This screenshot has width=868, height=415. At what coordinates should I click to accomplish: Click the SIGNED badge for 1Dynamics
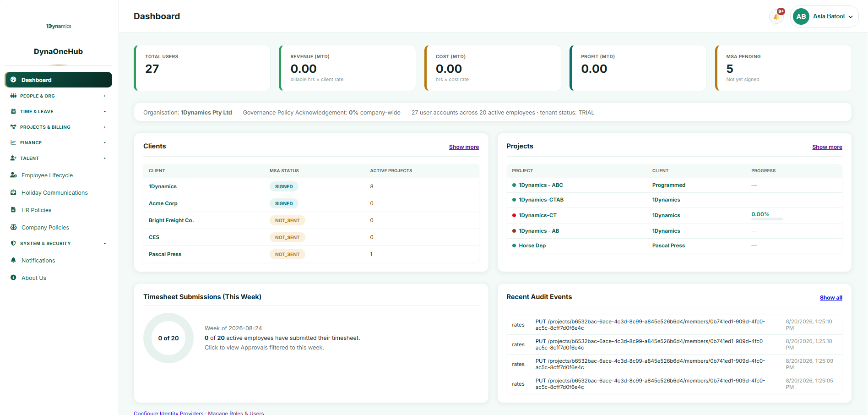click(x=284, y=186)
